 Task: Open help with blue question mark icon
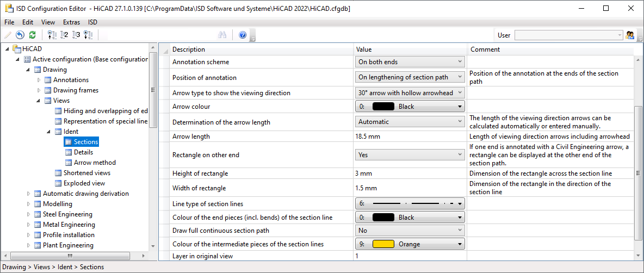pyautogui.click(x=243, y=35)
